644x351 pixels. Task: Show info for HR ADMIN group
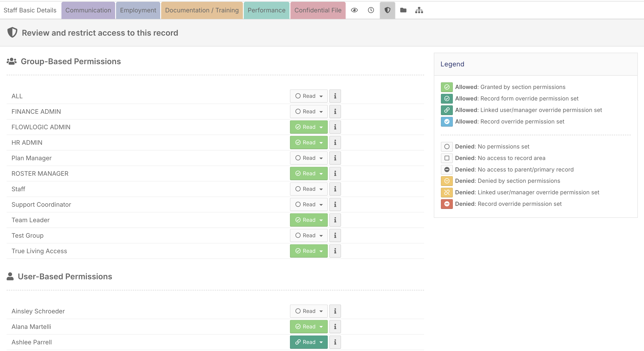tap(335, 143)
